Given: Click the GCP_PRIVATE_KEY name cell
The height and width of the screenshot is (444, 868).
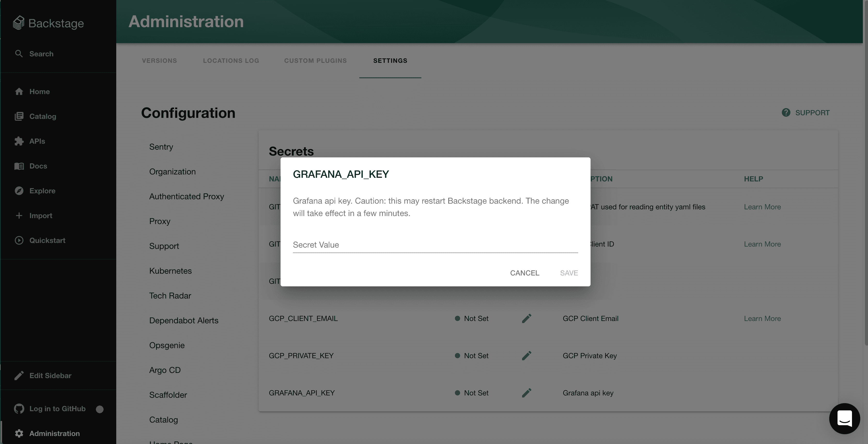Looking at the screenshot, I should 301,356.
